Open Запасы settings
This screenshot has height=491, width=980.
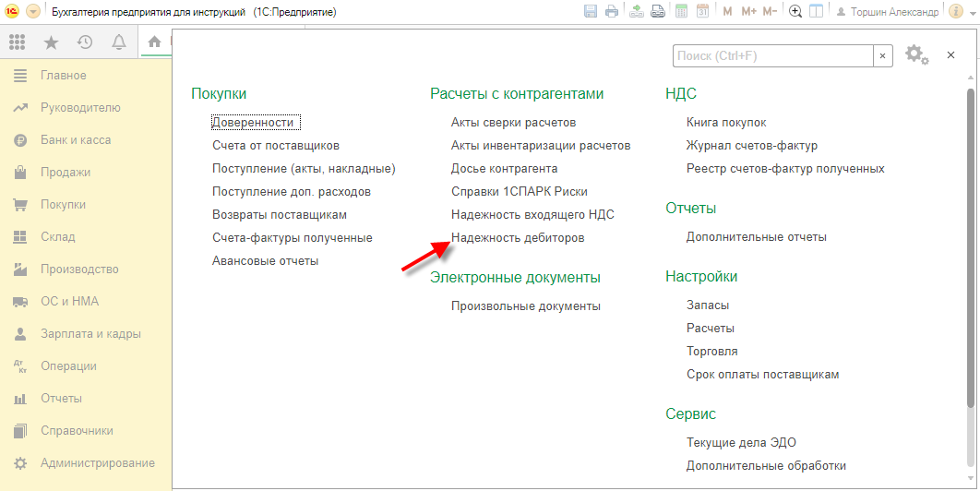708,305
